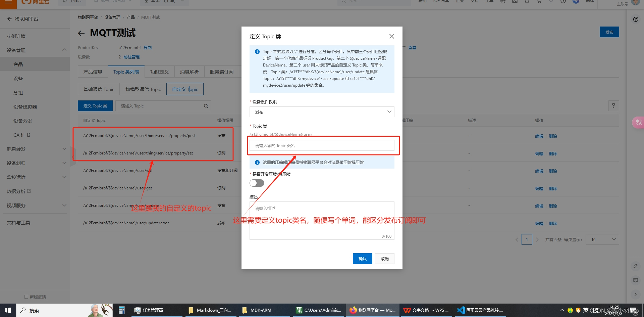Go to previous page arrow in pagination
644x317 pixels.
[x=517, y=239]
